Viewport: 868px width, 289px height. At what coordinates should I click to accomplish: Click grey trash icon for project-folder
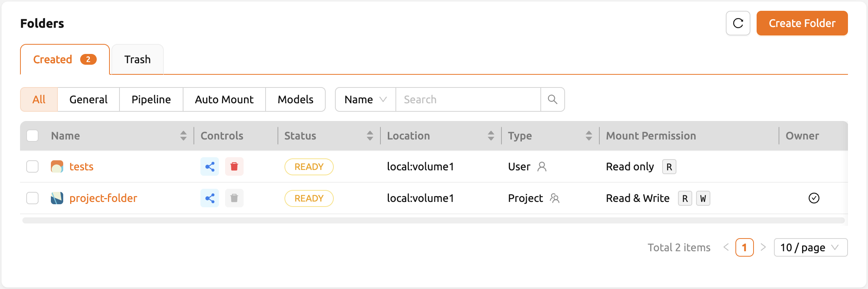(234, 198)
